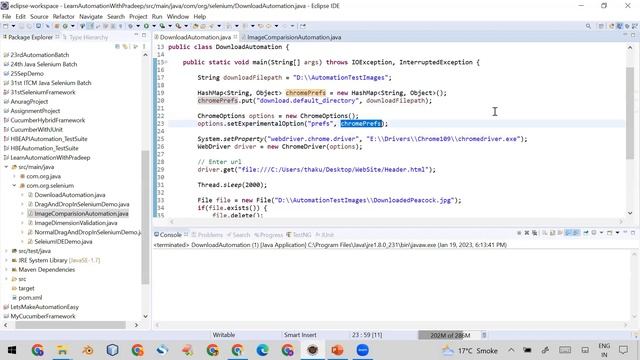The width and height of the screenshot is (640, 360).
Task: Click the Open Console icon
Action: pyautogui.click(x=609, y=233)
